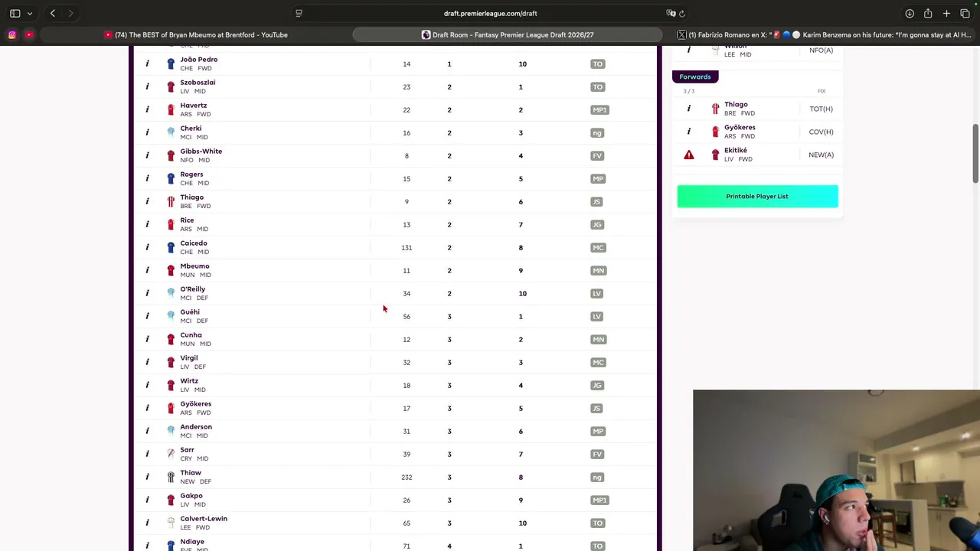Click the MP1 manager tag in Havertz row
Viewport: 980px width, 551px height.
point(599,109)
